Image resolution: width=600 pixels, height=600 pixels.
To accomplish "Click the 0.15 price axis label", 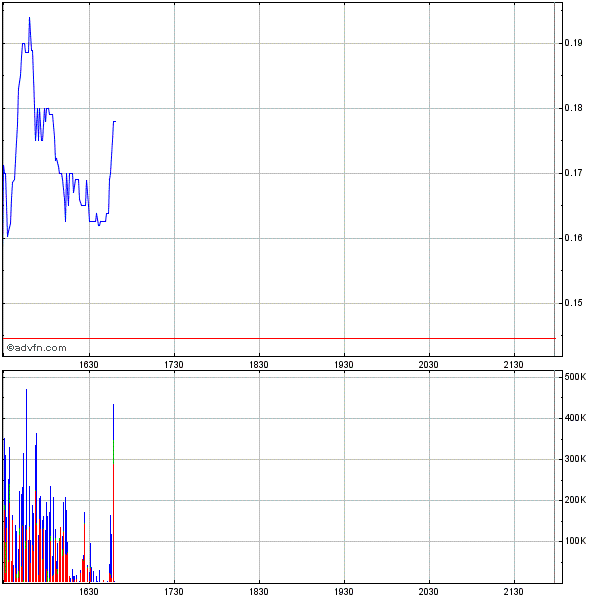I will 573,303.
